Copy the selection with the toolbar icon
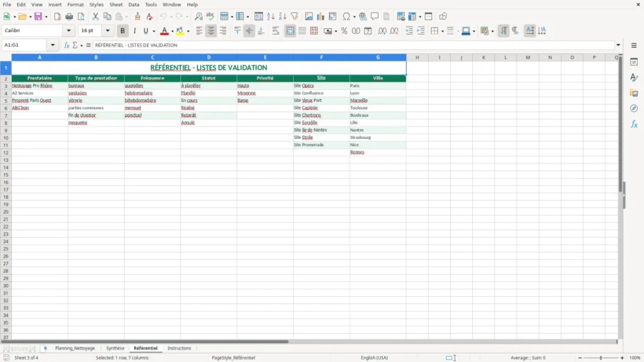Viewport: 644px width, 362px height. [107, 16]
